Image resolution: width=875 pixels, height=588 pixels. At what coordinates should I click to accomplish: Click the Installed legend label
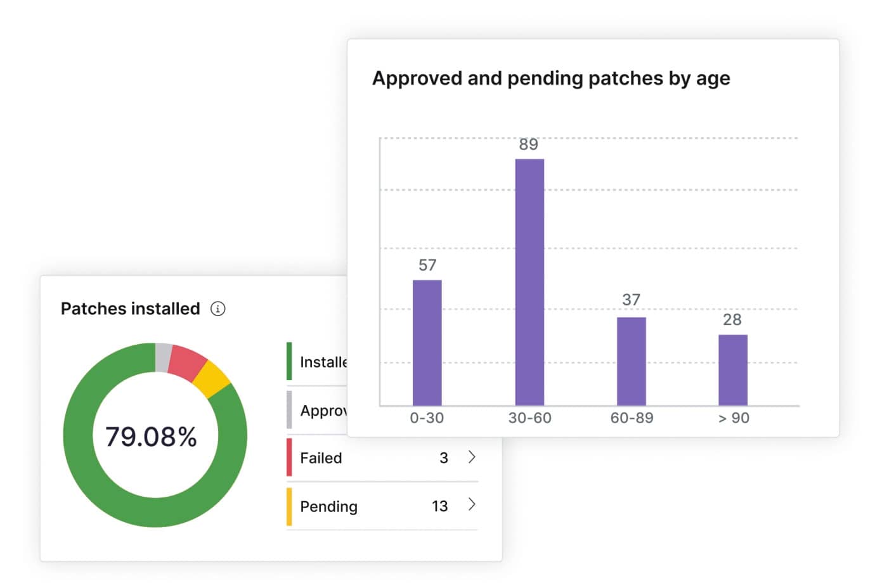click(x=323, y=362)
